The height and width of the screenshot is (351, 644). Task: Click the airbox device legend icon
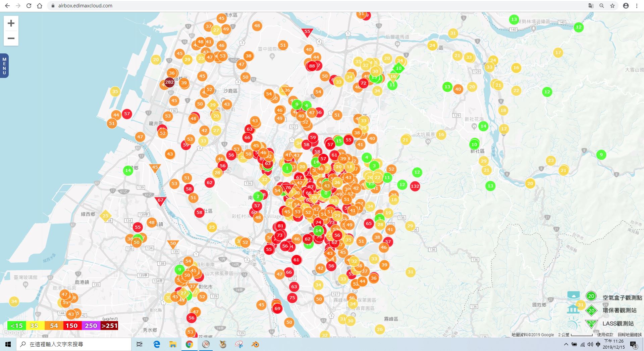pyautogui.click(x=574, y=295)
